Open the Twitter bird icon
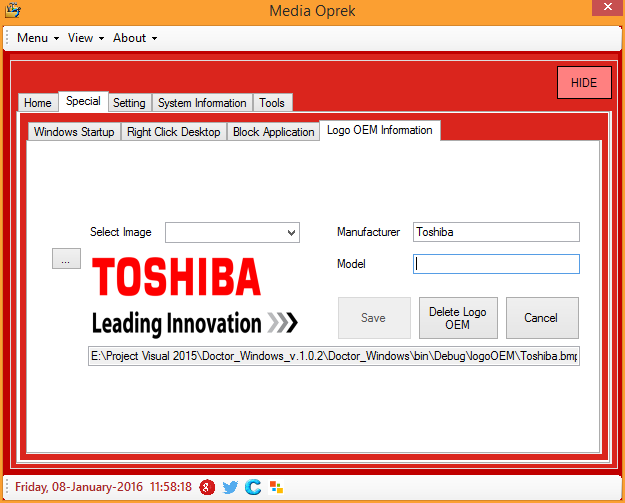This screenshot has width=625, height=503. coord(230,487)
